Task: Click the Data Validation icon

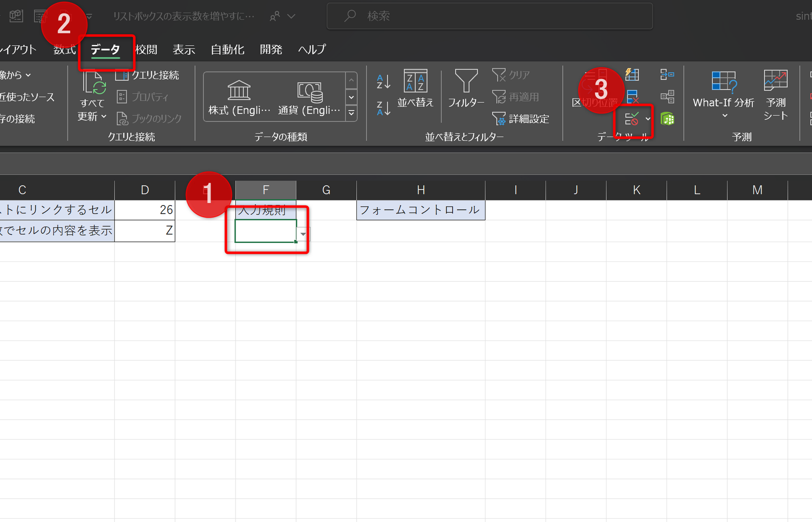Action: coord(632,119)
